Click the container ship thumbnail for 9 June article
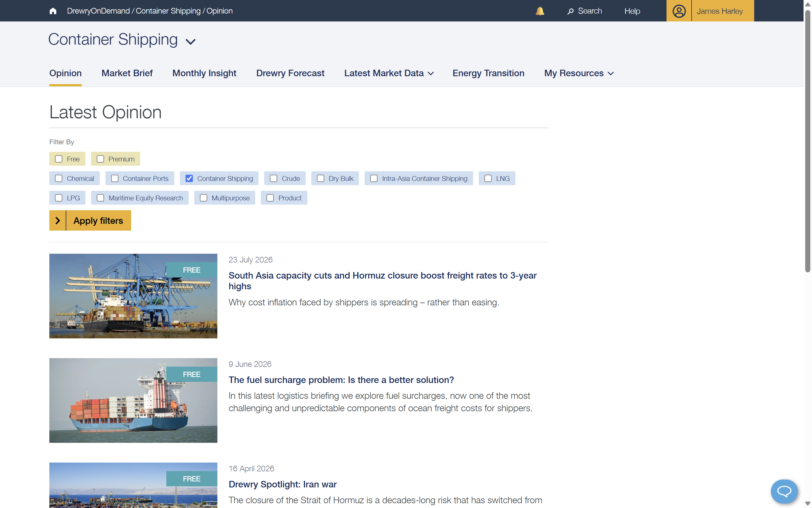The height and width of the screenshot is (508, 812). (133, 400)
